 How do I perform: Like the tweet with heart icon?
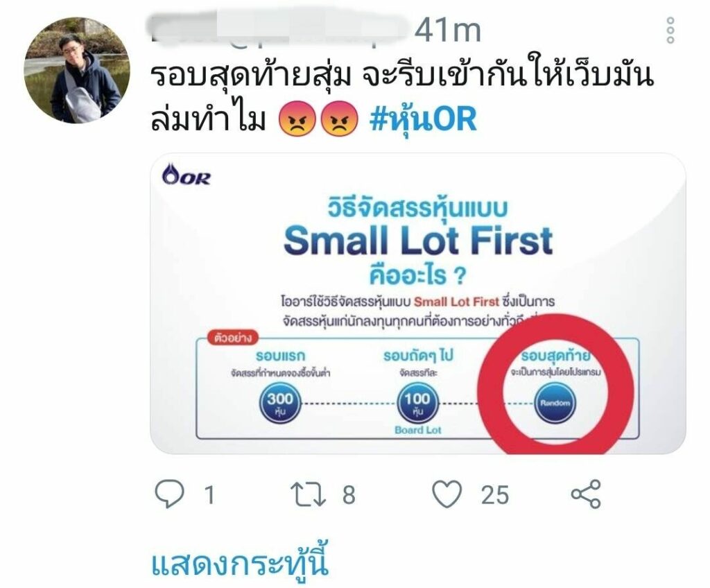(447, 493)
